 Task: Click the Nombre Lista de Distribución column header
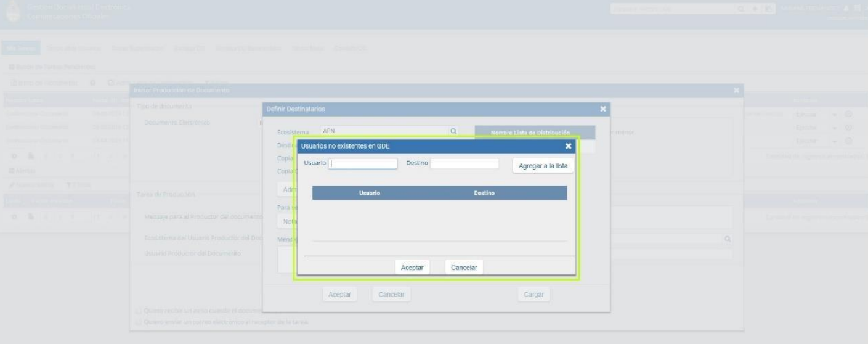point(534,133)
